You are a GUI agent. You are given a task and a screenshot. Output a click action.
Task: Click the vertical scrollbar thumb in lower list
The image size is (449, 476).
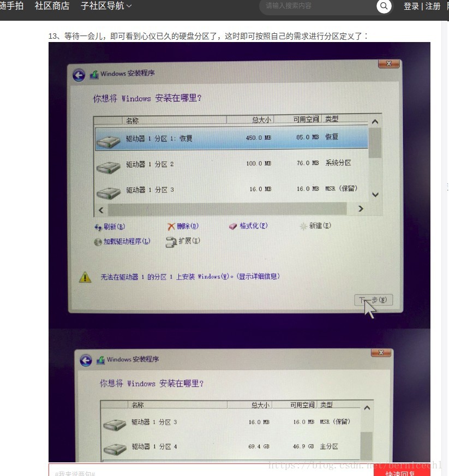[x=367, y=445]
